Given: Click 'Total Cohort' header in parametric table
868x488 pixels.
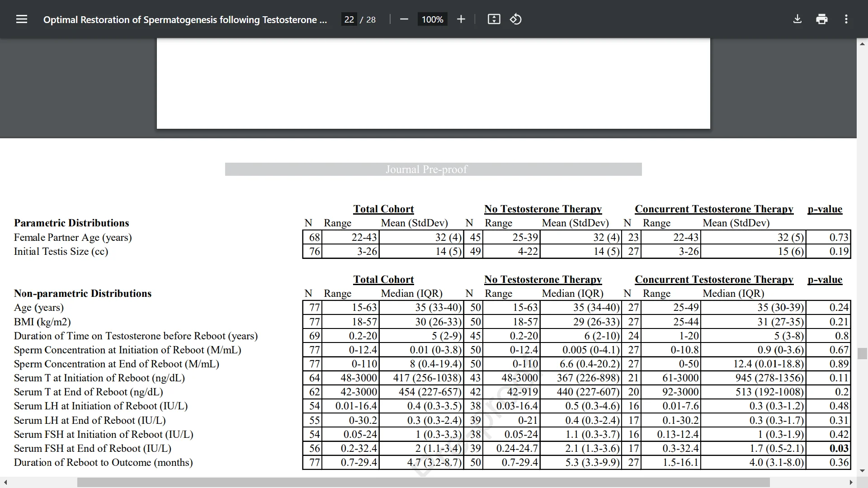Looking at the screenshot, I should [x=383, y=209].
